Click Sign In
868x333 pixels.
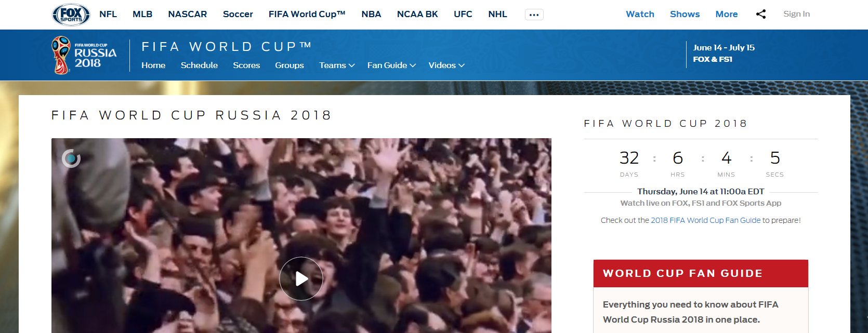click(x=796, y=14)
